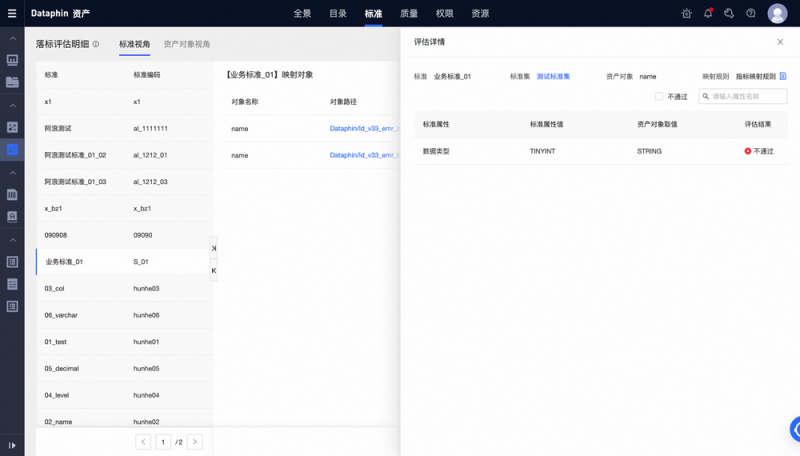Image resolution: width=800 pixels, height=456 pixels.
Task: Expand the sidebar with bottom arrow icon
Action: coord(12,445)
